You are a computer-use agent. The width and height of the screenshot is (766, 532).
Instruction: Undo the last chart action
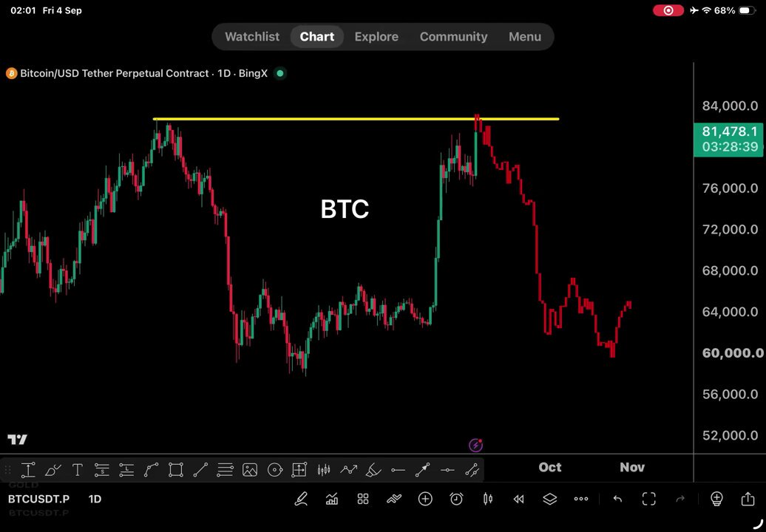click(617, 499)
